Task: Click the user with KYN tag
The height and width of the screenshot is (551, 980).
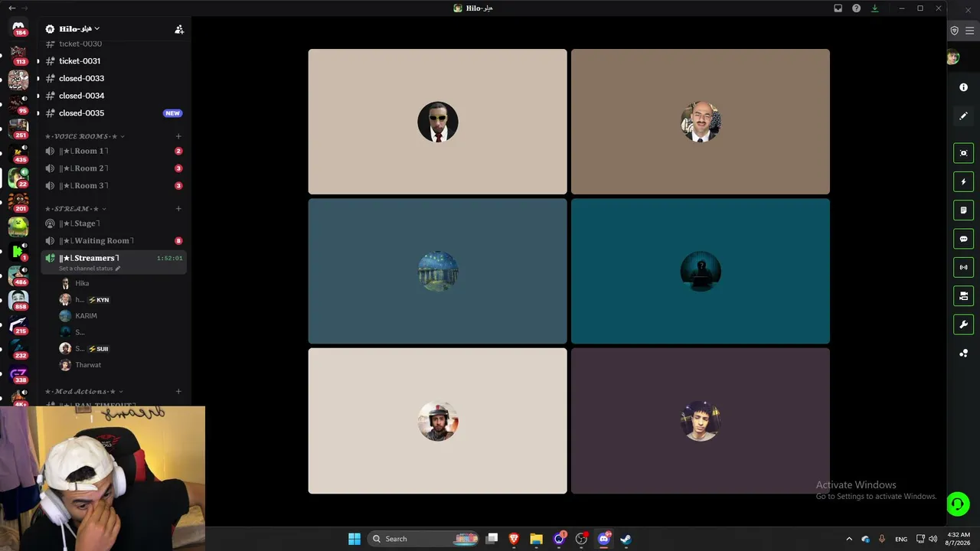Action: (x=85, y=300)
